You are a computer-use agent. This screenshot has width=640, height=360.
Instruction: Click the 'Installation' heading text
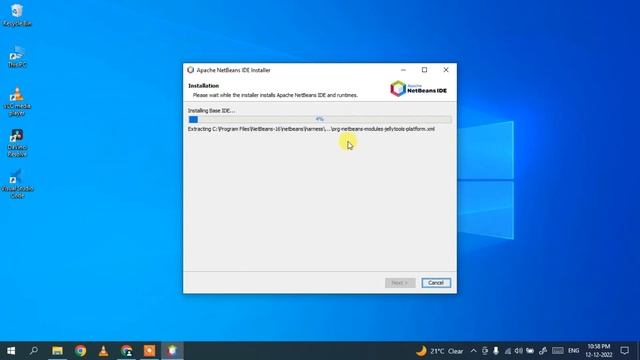(204, 86)
